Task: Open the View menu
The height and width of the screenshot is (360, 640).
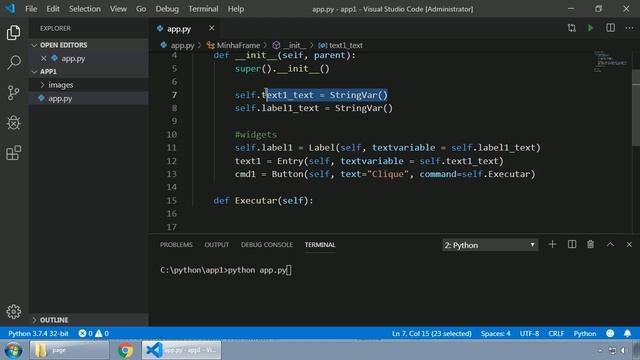Action: click(118, 9)
